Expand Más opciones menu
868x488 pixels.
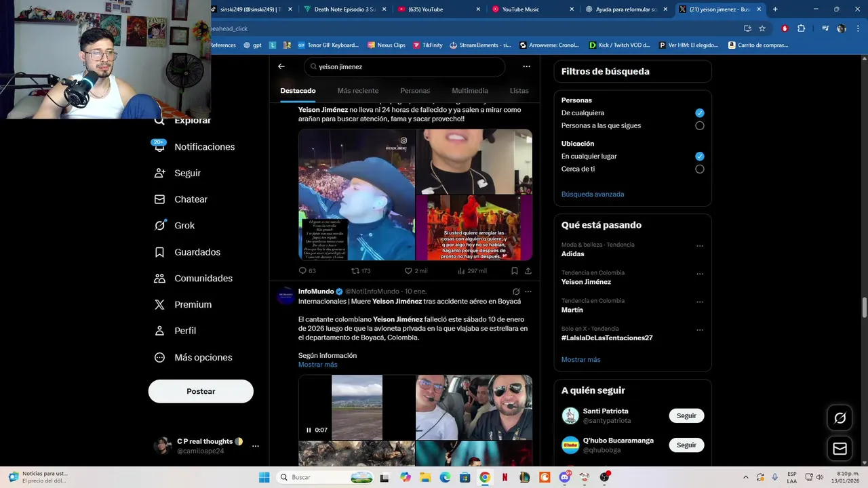[193, 357]
